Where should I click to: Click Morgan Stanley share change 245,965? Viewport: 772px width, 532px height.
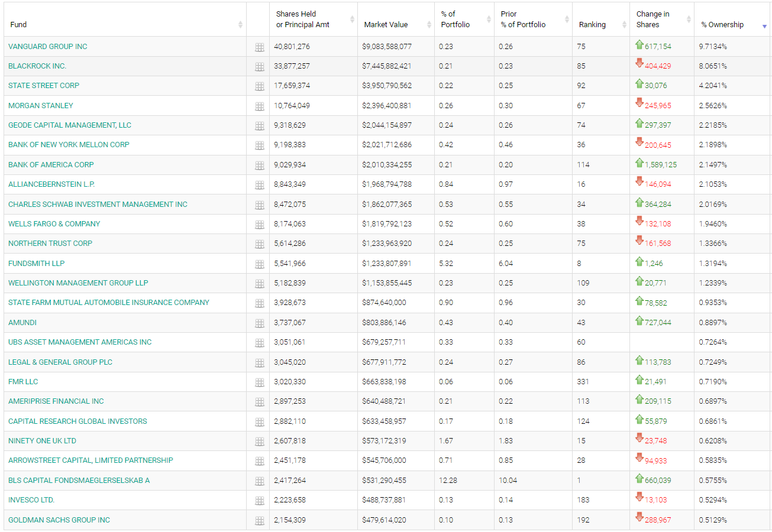[658, 106]
